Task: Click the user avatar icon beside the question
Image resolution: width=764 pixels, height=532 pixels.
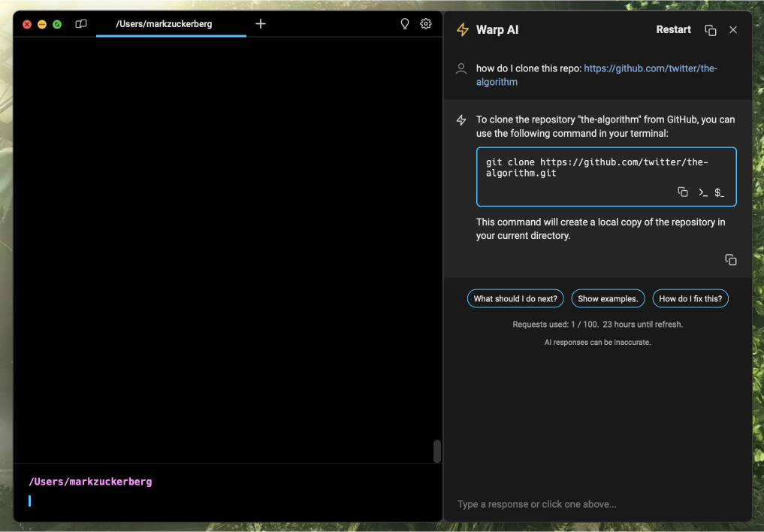Action: [x=461, y=68]
